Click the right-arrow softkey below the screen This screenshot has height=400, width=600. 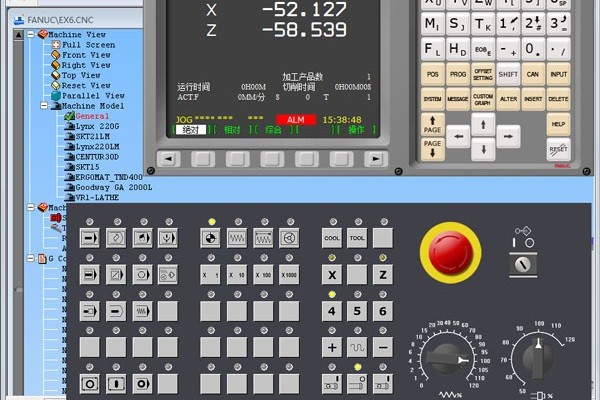375,158
